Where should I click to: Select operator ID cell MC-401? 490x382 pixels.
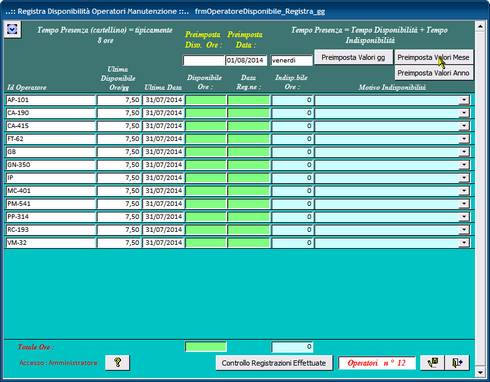pos(51,191)
